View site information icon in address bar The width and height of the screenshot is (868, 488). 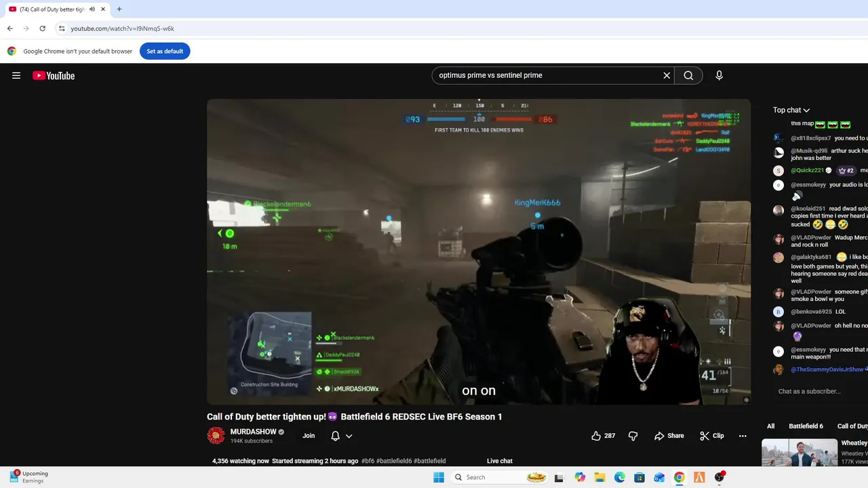[61, 28]
